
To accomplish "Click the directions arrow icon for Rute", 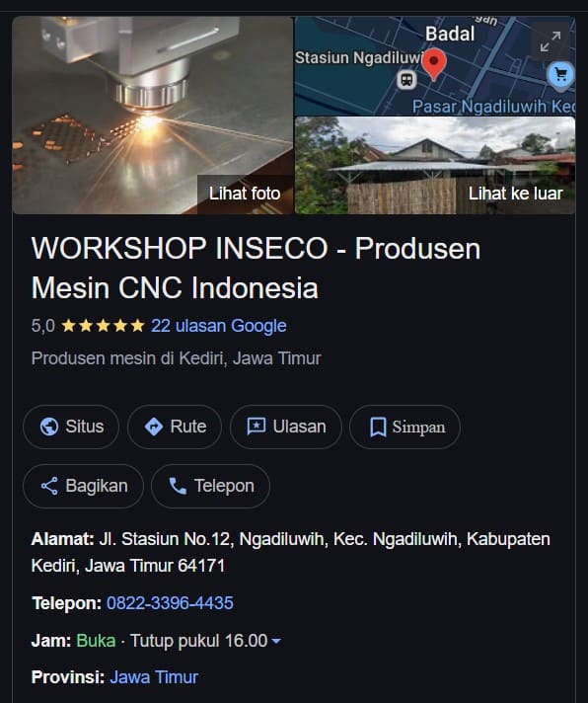I will pos(154,427).
